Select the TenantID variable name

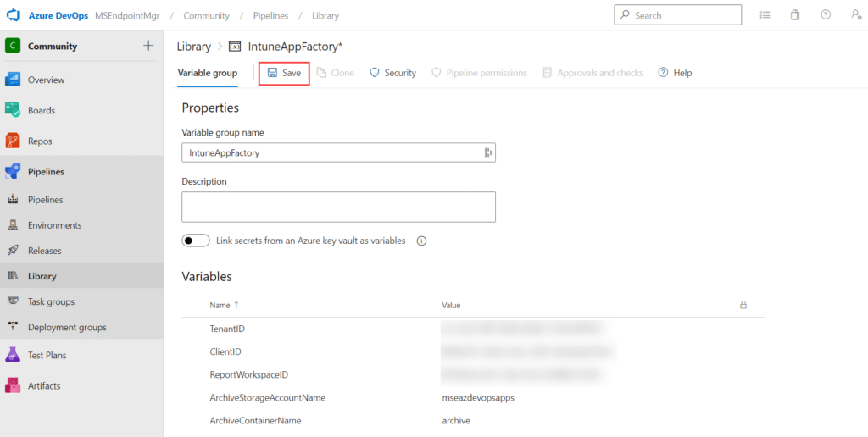227,329
